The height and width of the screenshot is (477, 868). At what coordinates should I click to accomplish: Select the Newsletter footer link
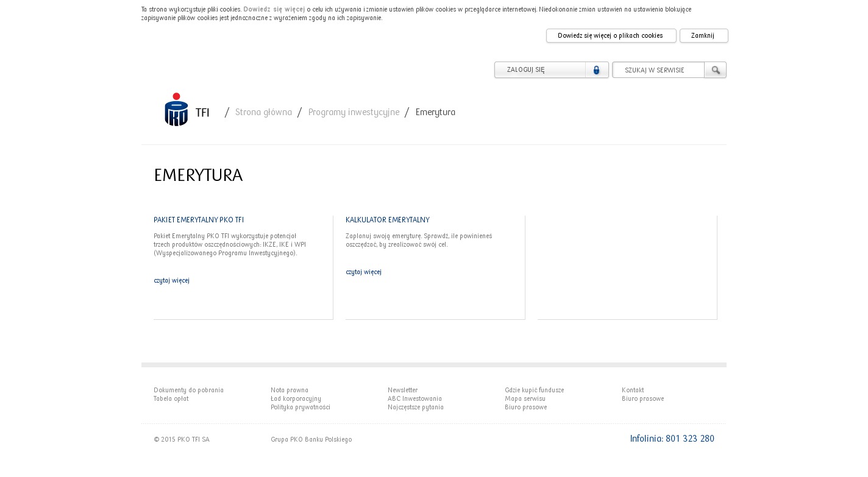coord(402,390)
